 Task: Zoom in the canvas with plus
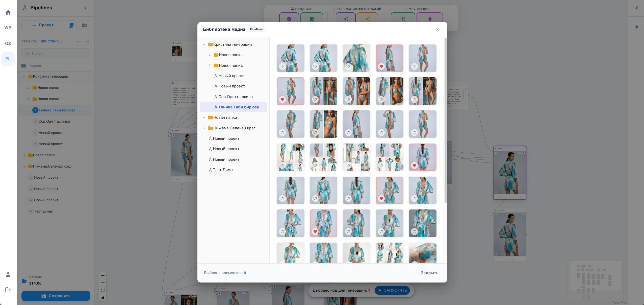(103, 276)
